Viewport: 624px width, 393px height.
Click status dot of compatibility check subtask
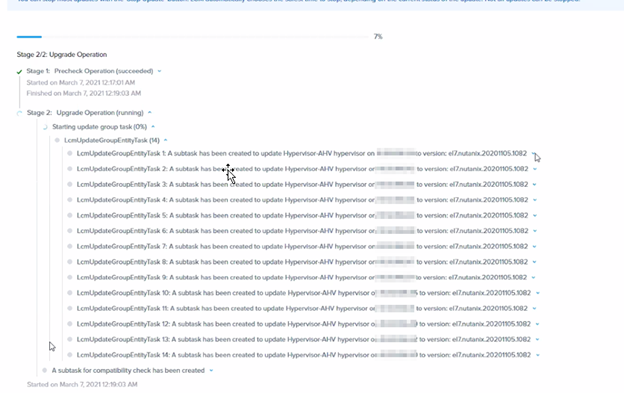[x=45, y=371]
